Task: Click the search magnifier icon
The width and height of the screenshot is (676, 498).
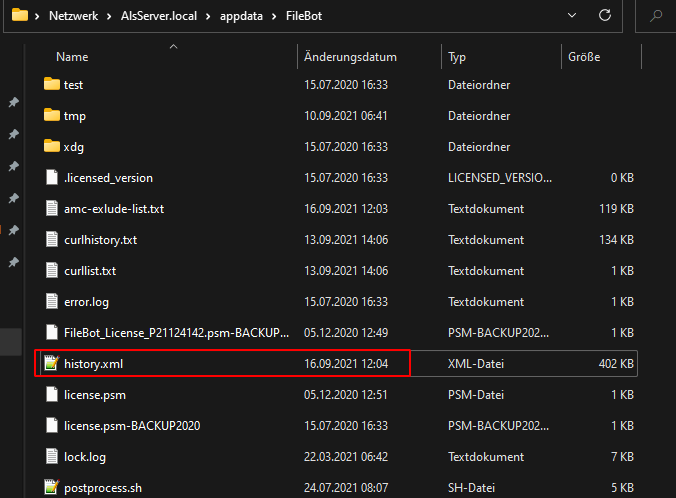Action: [656, 16]
